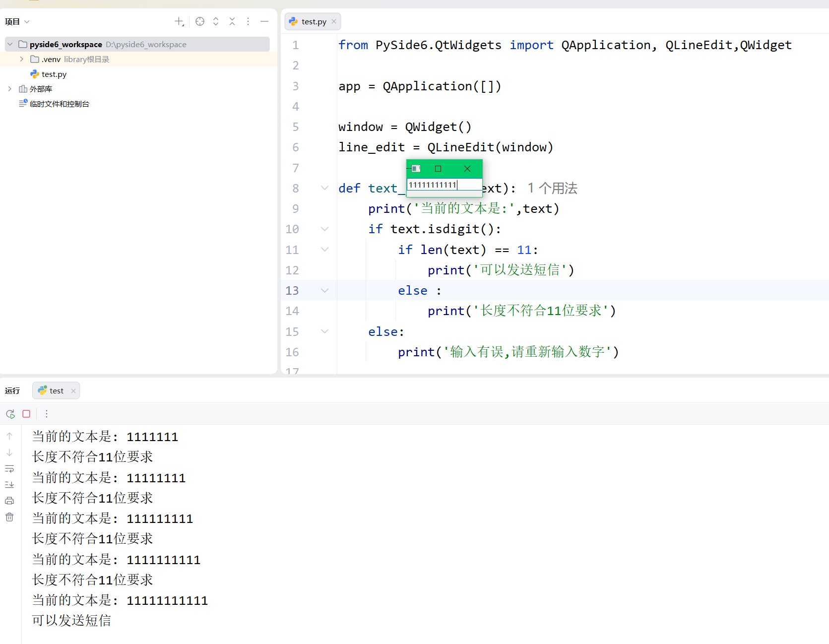Expand all nodes in project tree
Viewport: 829px width, 644px height.
pos(216,21)
